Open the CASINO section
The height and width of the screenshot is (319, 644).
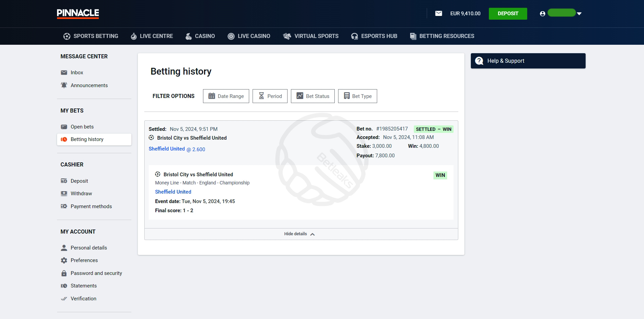point(205,36)
